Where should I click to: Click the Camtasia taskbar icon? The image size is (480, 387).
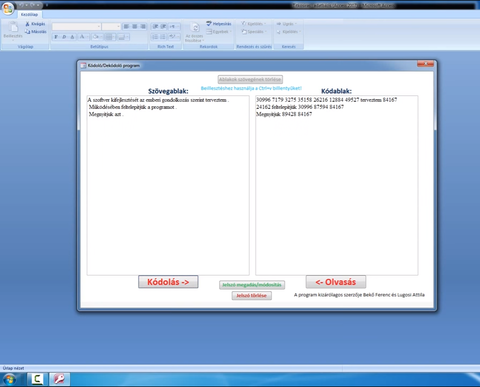coord(37,379)
